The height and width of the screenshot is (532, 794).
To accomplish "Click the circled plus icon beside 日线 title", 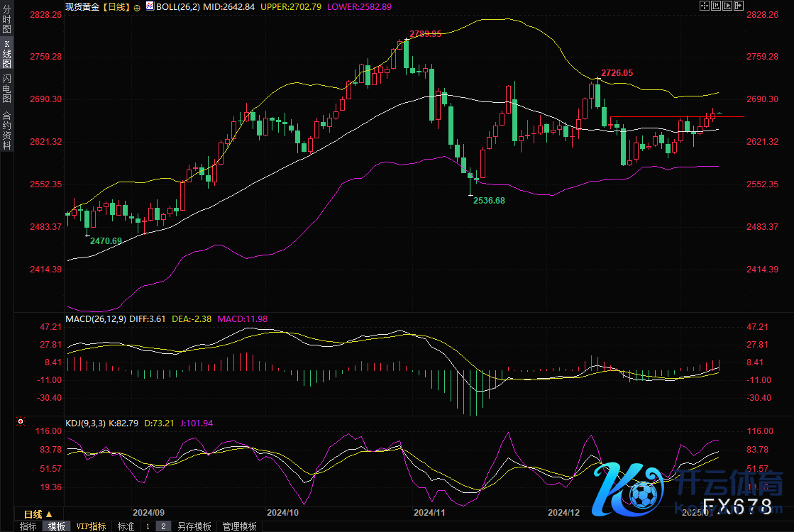I will tap(136, 6).
